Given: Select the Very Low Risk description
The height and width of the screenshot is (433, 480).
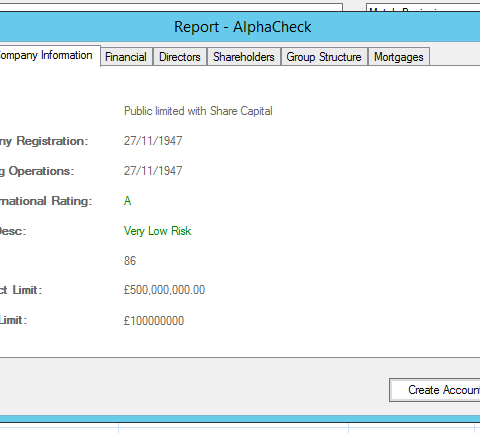Looking at the screenshot, I should coord(158,231).
